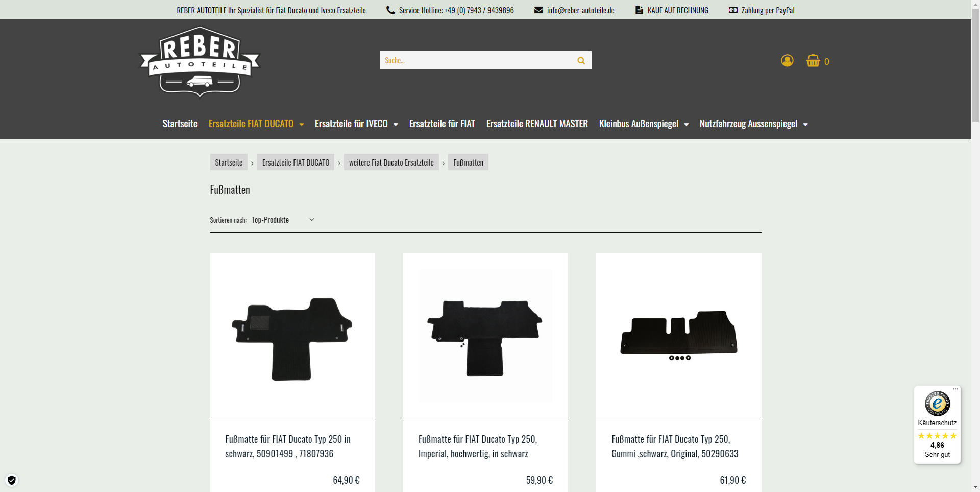Viewport: 980px width, 492px height.
Task: Expand the Nutzfahrzeug Aussenspiegel menu arrow
Action: tap(805, 124)
